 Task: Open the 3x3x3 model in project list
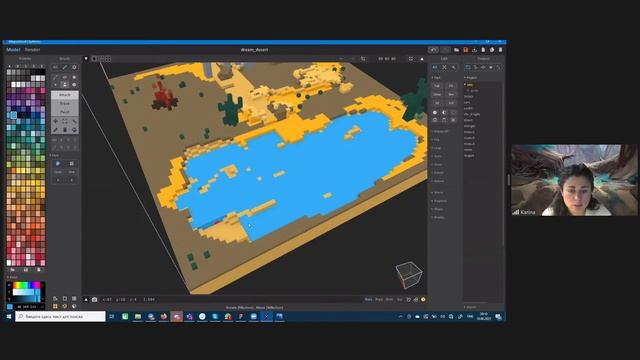coord(468,96)
